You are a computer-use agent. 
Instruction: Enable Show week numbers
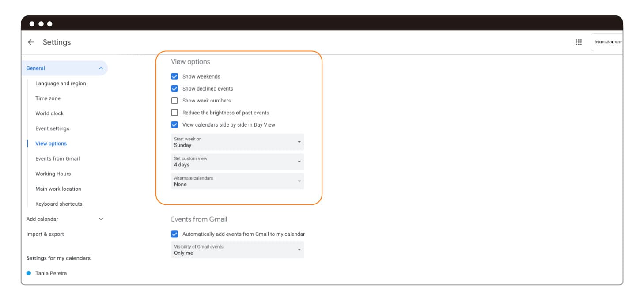[x=174, y=101]
